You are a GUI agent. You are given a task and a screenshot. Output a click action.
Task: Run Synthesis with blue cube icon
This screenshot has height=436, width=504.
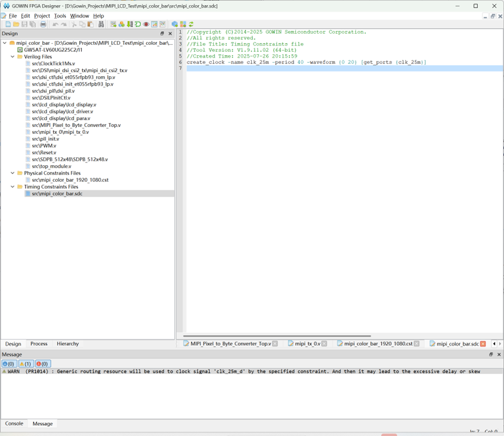coord(175,24)
